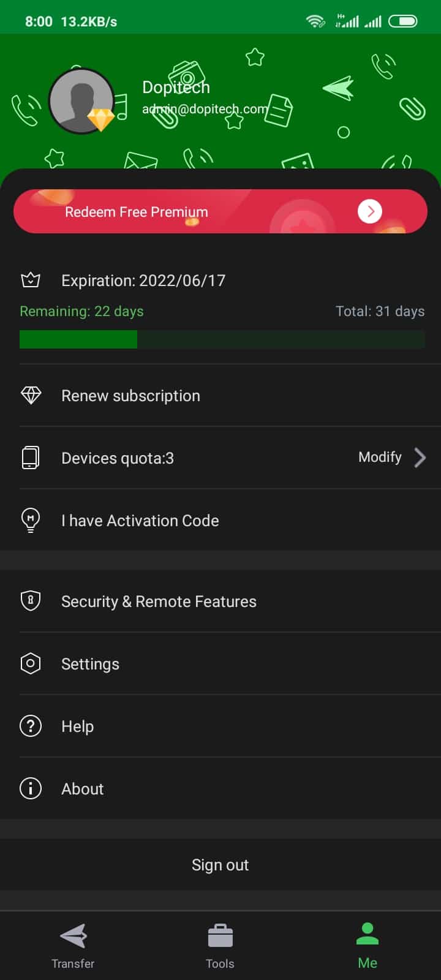Tap the Help question mark icon

pyautogui.click(x=31, y=726)
